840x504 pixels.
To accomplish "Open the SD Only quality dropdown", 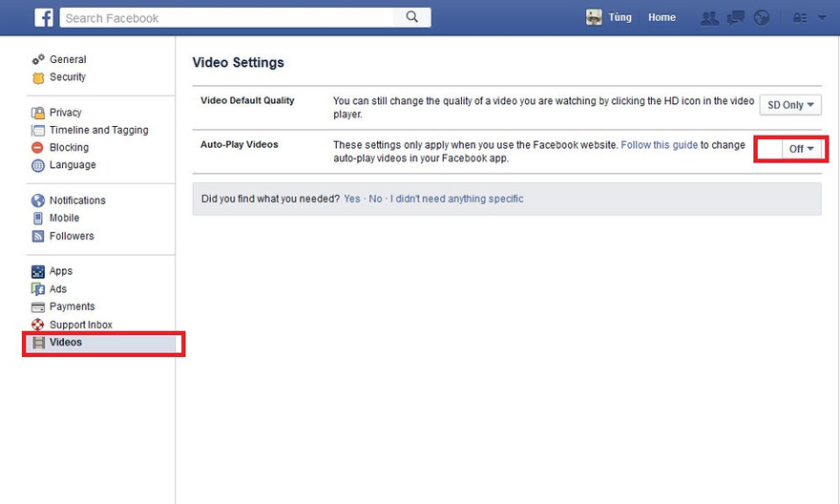I will point(790,105).
